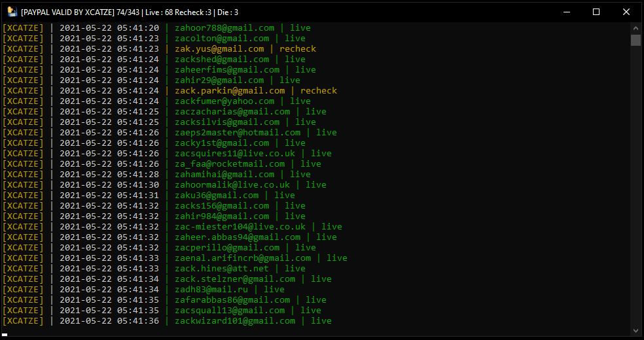Grab the vertical scrollbar thumb
Viewport: 644px width, 340px height.
(x=635, y=40)
